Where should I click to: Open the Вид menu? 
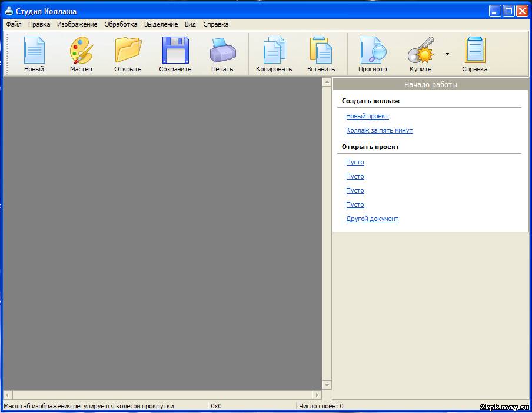(x=190, y=25)
